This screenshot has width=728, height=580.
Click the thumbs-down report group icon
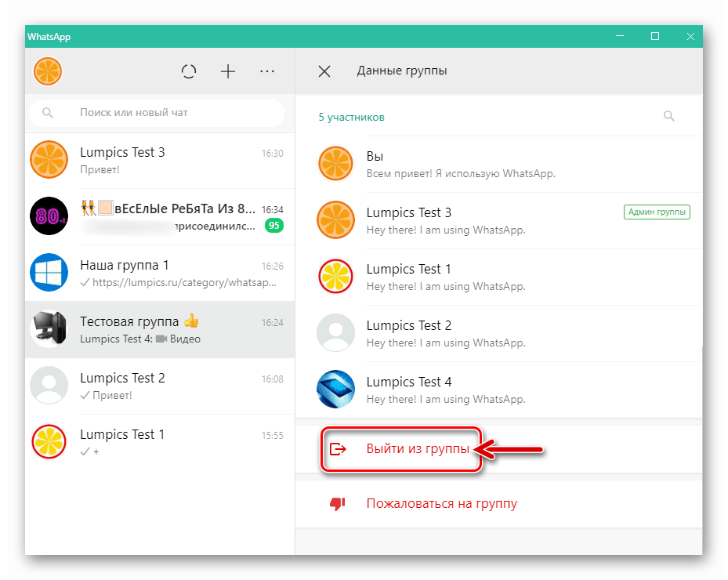[x=338, y=503]
